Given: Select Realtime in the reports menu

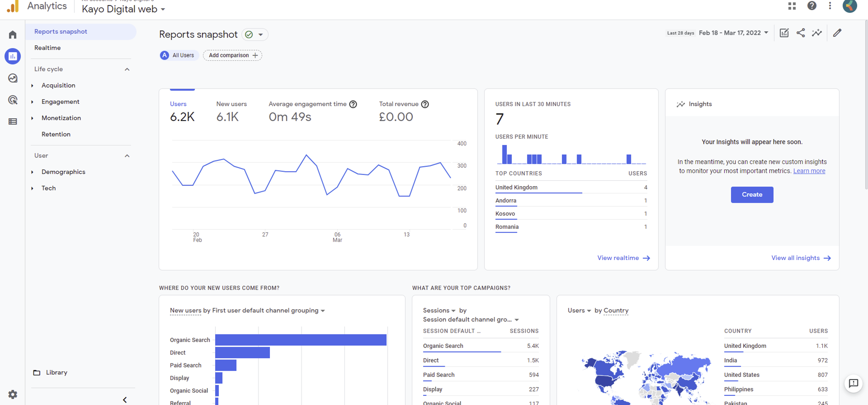Looking at the screenshot, I should (x=47, y=48).
